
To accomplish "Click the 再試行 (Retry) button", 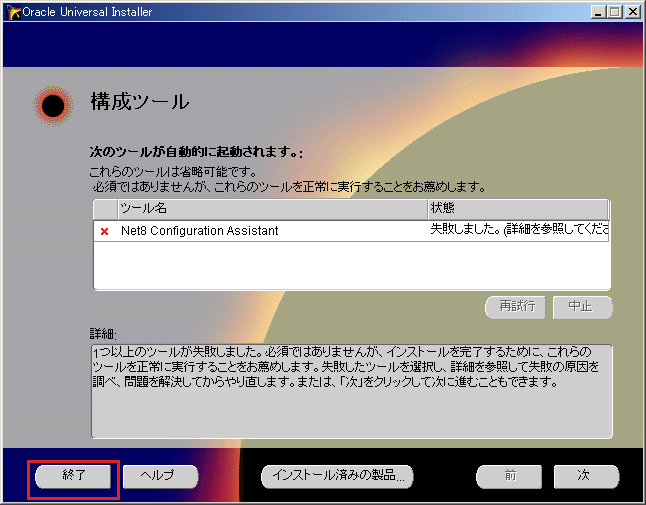I will click(515, 307).
